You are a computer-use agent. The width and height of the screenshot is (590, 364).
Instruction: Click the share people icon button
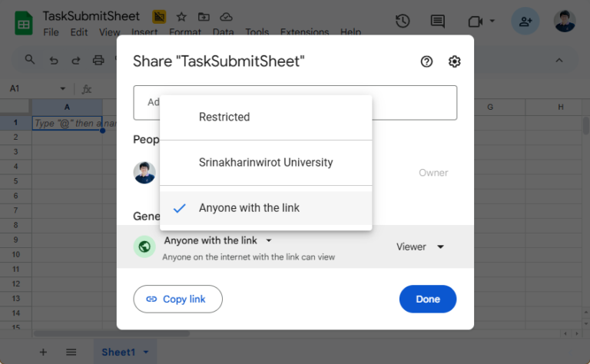[x=525, y=21]
